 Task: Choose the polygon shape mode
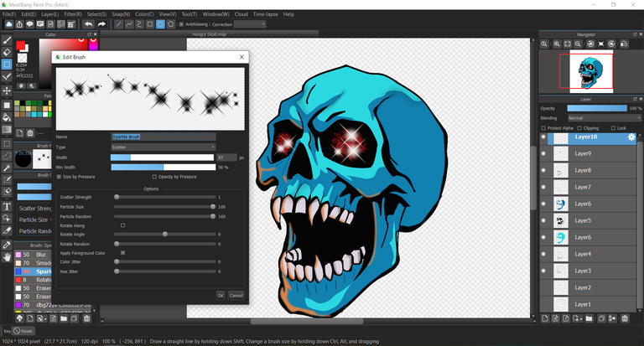(171, 24)
